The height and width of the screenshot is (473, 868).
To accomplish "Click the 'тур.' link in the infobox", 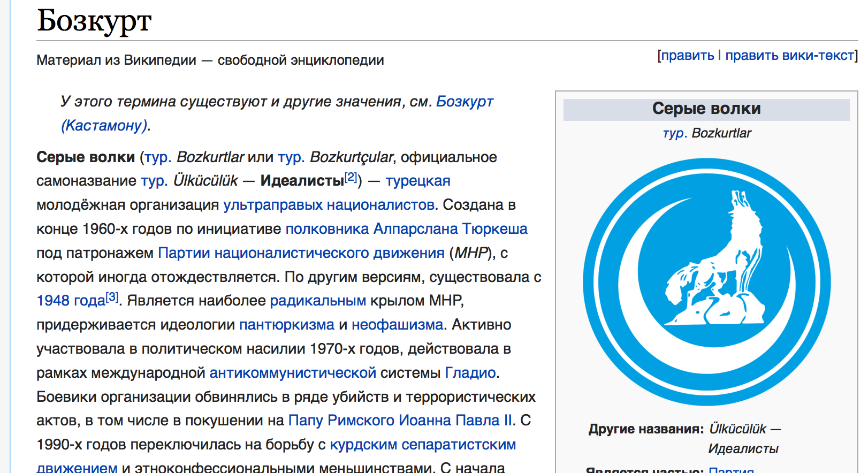I will pos(675,133).
